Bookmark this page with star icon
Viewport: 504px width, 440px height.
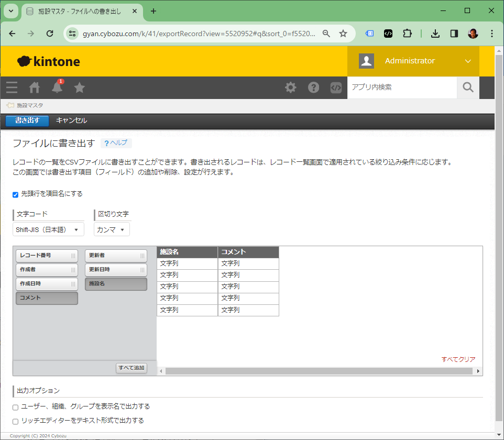pyautogui.click(x=343, y=34)
